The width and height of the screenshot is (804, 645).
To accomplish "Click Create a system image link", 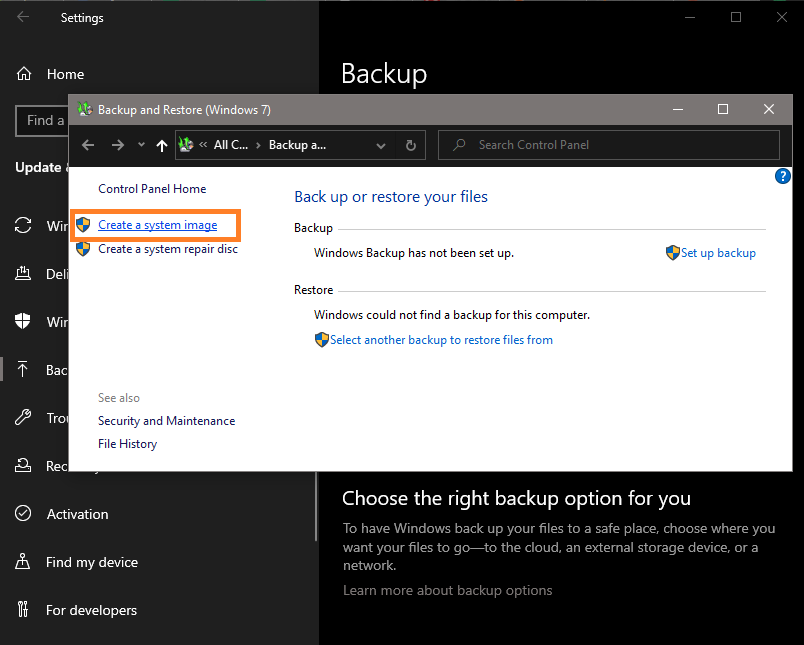I will pos(157,225).
